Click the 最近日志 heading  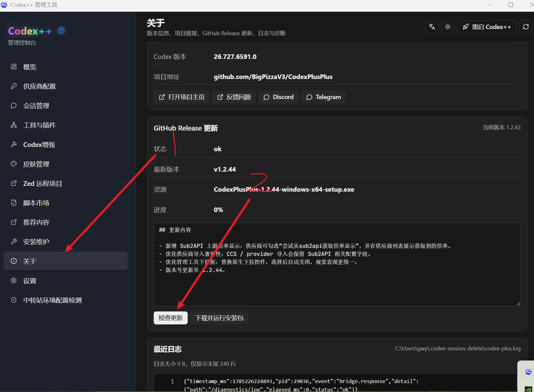(168, 349)
